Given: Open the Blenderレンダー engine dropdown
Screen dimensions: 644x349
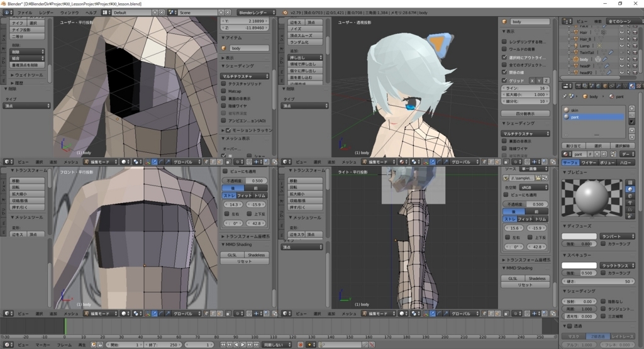Looking at the screenshot, I should pos(257,13).
